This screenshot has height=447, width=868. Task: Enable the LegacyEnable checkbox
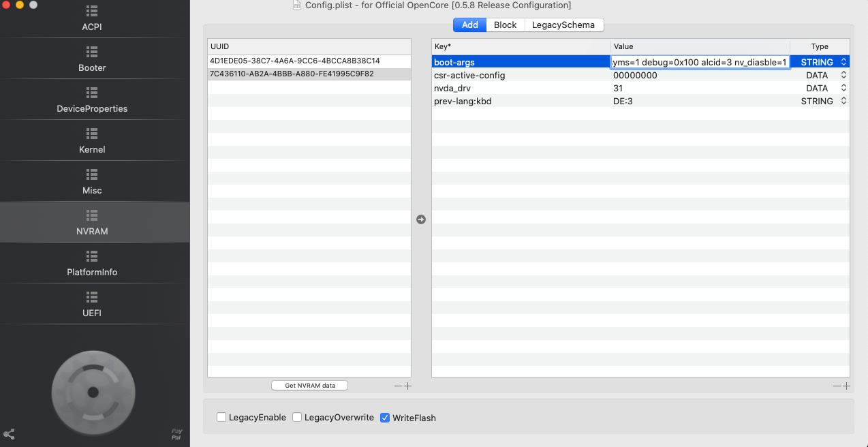(221, 417)
